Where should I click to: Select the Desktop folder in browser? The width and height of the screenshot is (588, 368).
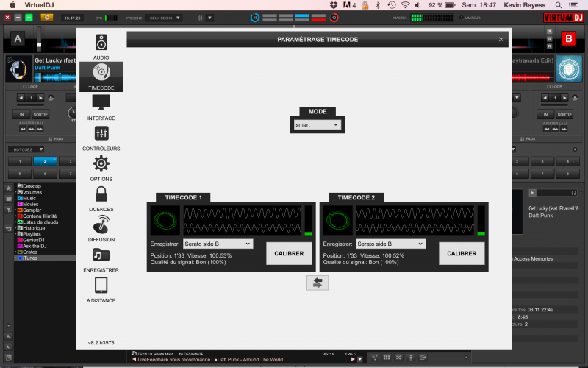(x=29, y=186)
